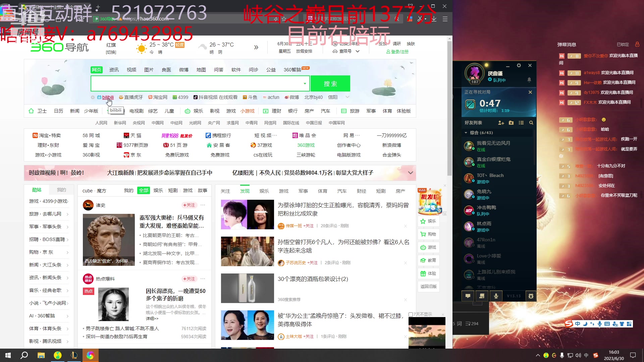Open Sogou toolbox grid icon
The height and width of the screenshot is (362, 644).
click(629, 324)
